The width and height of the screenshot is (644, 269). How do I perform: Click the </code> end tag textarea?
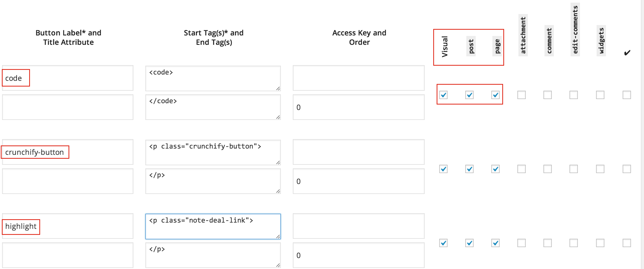(213, 107)
